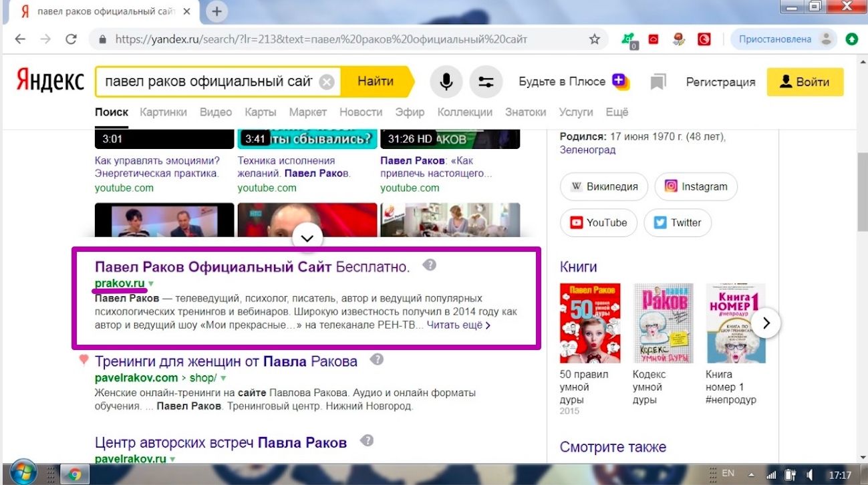Switch to Эфир tab
Screen dimensions: 868x485
point(410,112)
